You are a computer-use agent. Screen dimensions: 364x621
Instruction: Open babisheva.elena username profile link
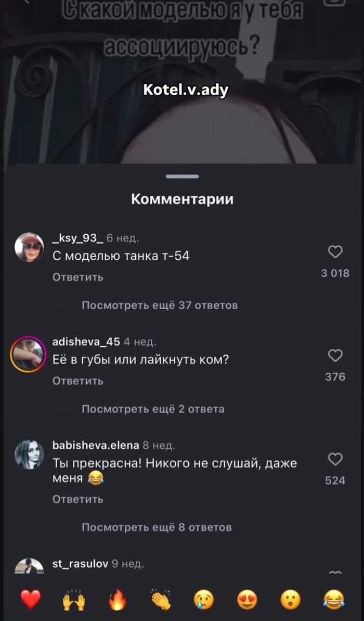point(96,445)
